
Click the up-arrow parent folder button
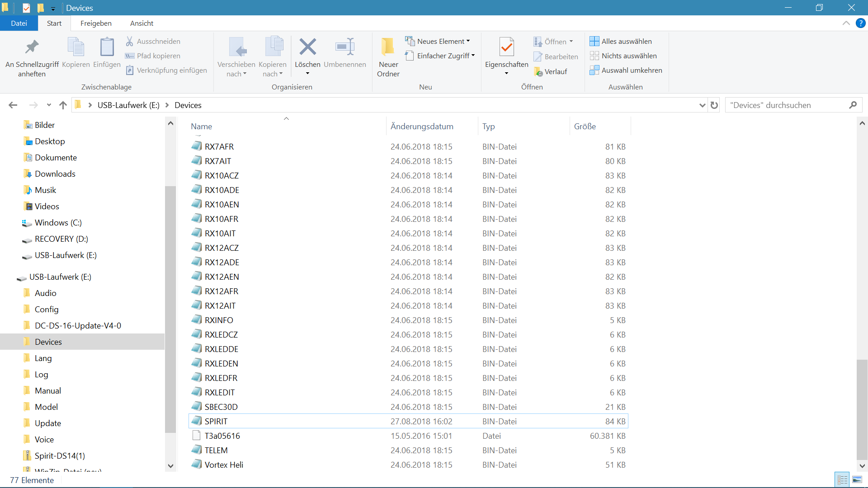63,105
